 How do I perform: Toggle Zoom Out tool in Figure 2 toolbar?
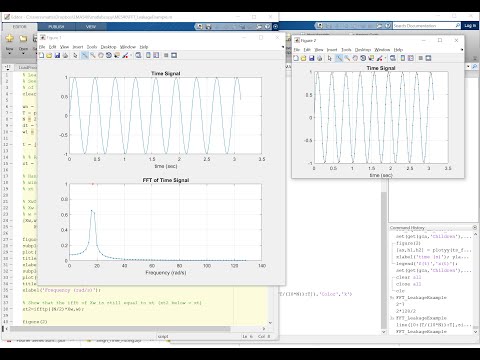pos(347,58)
